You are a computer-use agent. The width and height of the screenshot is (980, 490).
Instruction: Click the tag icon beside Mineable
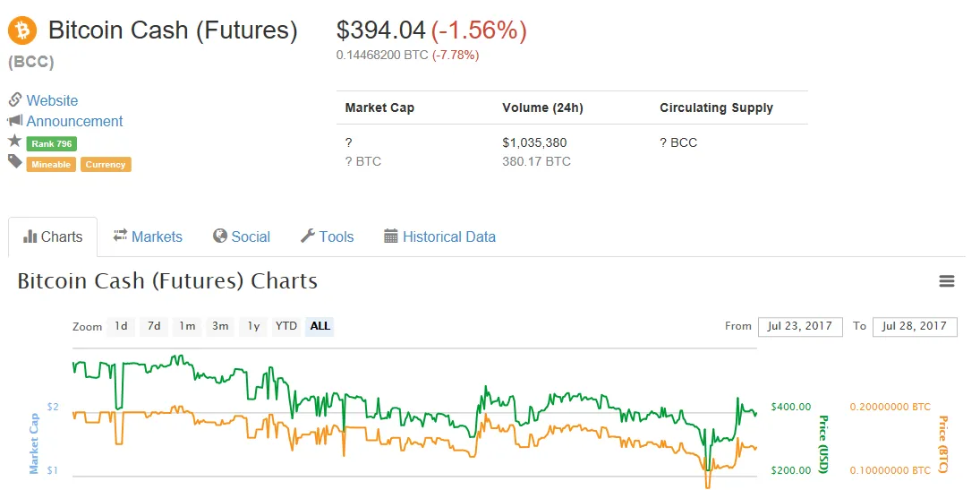(15, 162)
